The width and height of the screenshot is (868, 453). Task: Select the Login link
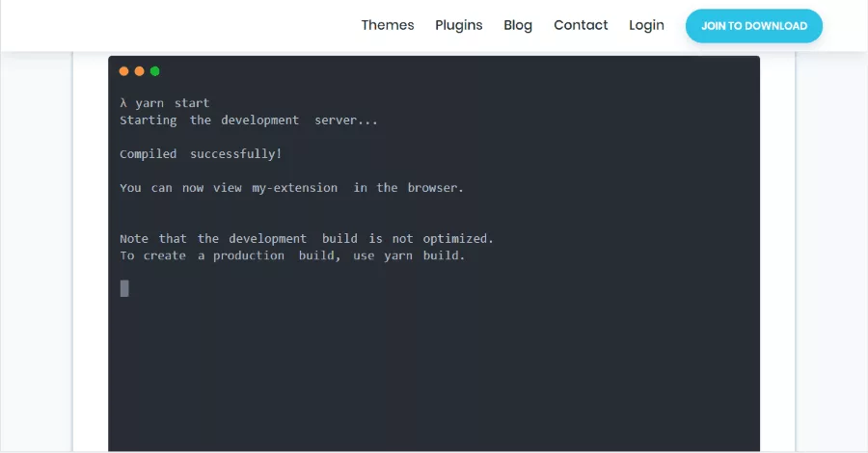(x=646, y=25)
